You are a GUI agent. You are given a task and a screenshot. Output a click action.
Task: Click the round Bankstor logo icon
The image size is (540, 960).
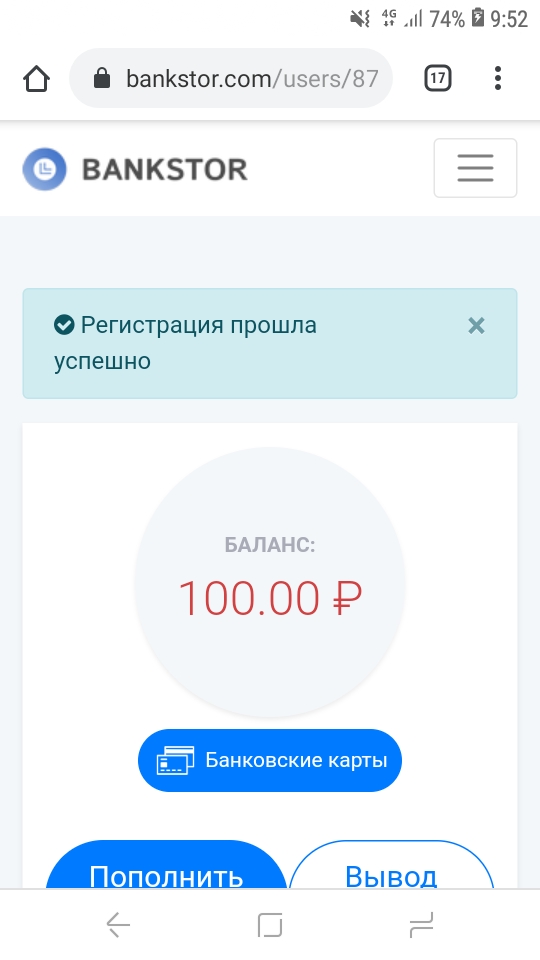[44, 169]
